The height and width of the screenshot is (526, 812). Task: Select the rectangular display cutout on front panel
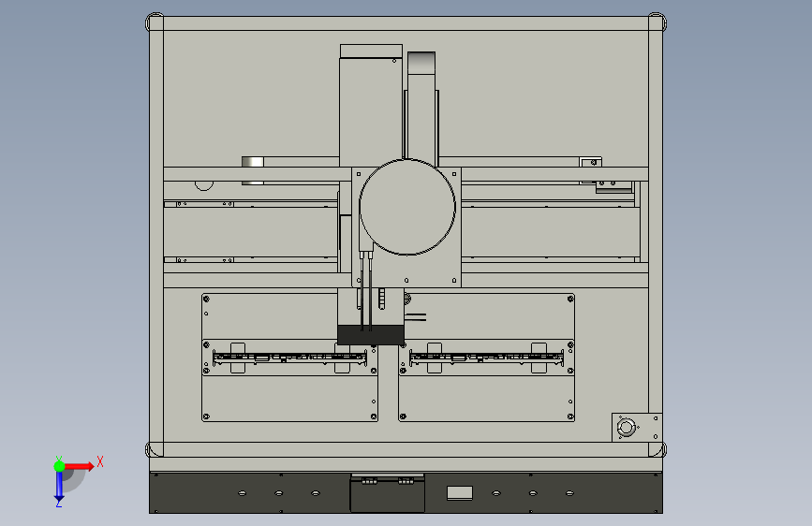(460, 493)
